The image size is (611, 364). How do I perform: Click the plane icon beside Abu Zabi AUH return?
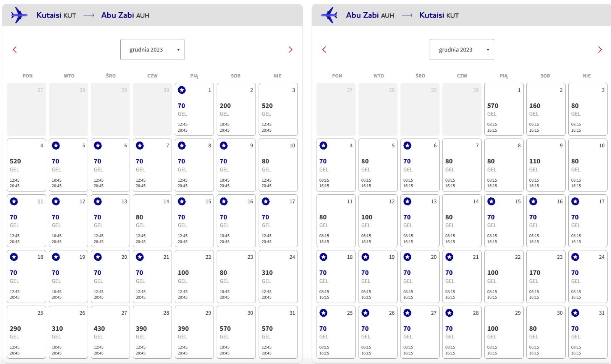329,15
